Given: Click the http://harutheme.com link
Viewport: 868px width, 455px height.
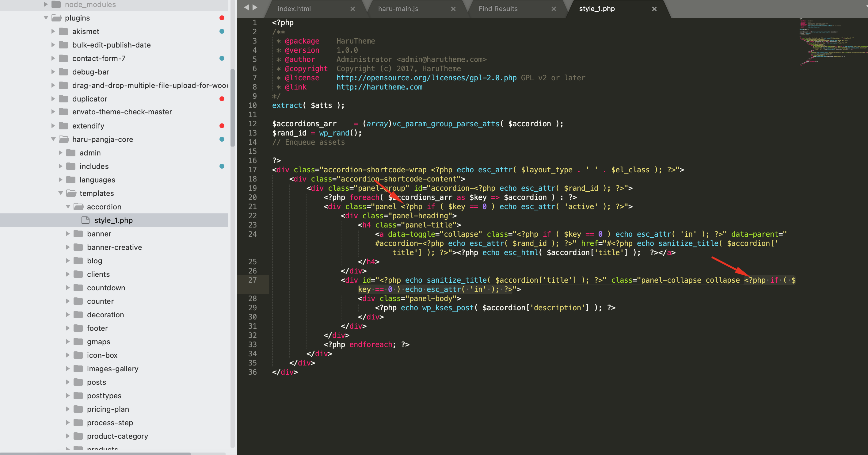Looking at the screenshot, I should point(379,87).
